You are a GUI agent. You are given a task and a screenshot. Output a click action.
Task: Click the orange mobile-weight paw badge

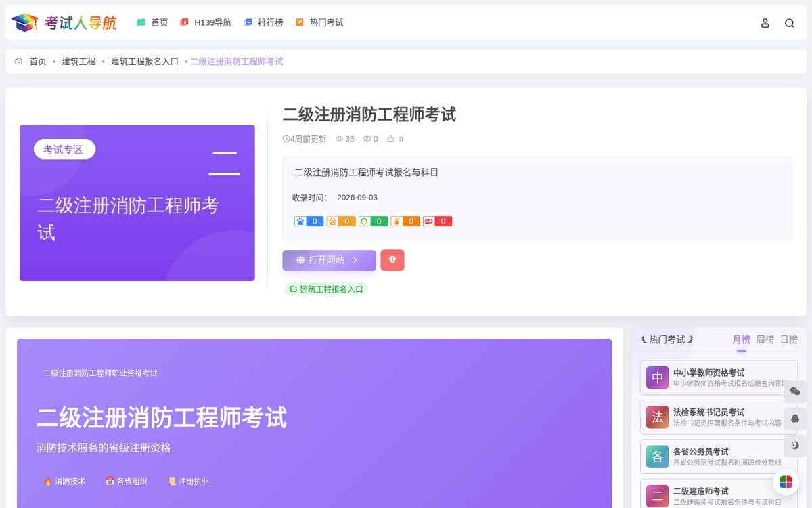(341, 221)
